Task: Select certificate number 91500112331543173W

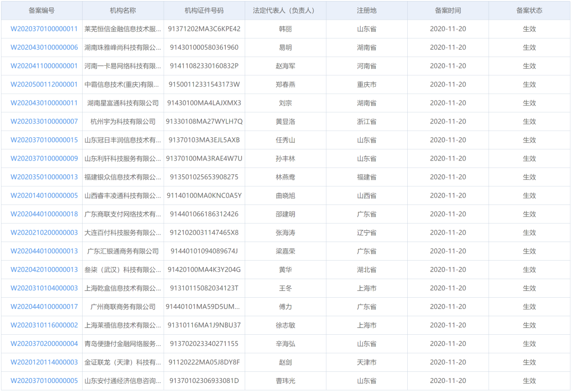Action: tap(204, 84)
